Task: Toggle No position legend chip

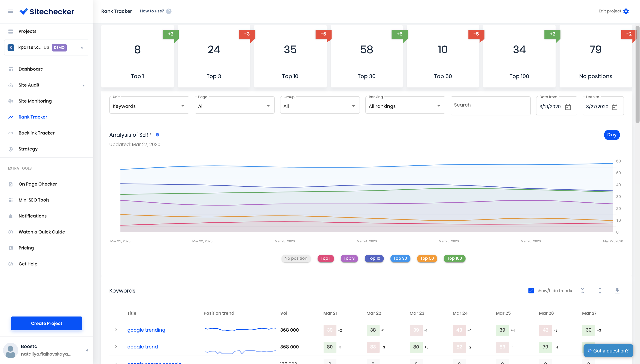Action: (296, 258)
